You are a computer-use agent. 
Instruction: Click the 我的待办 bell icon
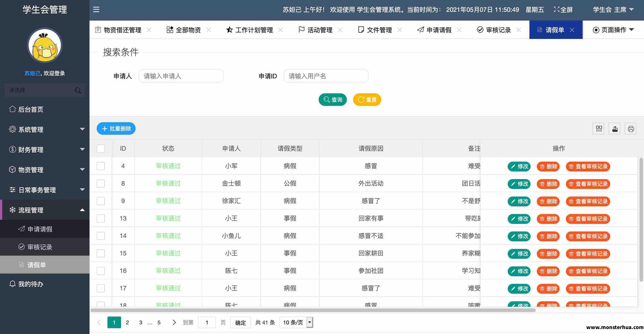click(12, 284)
